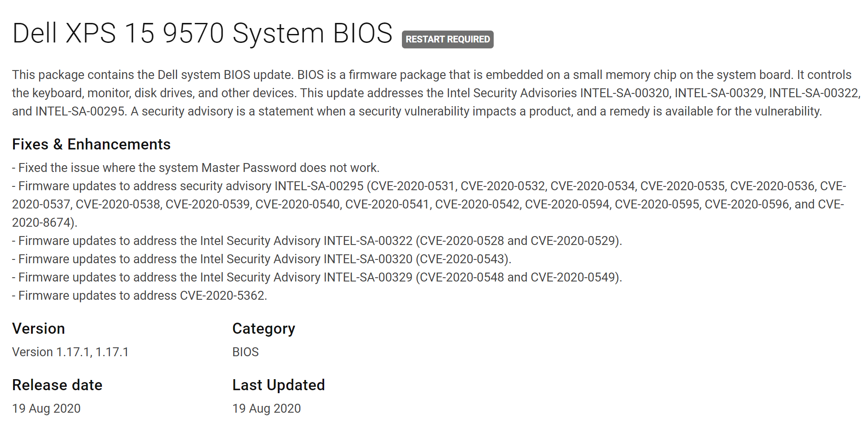The image size is (868, 425).
Task: Click the RESTART REQUIRED badge
Action: point(447,39)
